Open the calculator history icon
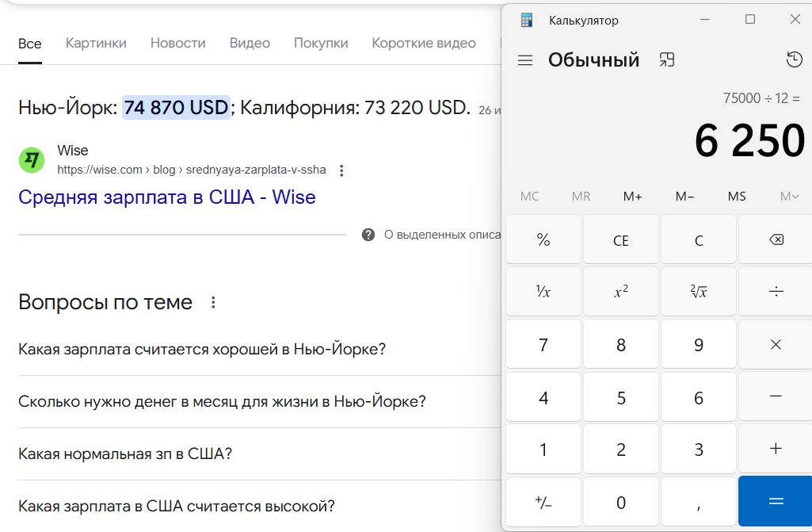This screenshot has height=532, width=812. (x=794, y=59)
